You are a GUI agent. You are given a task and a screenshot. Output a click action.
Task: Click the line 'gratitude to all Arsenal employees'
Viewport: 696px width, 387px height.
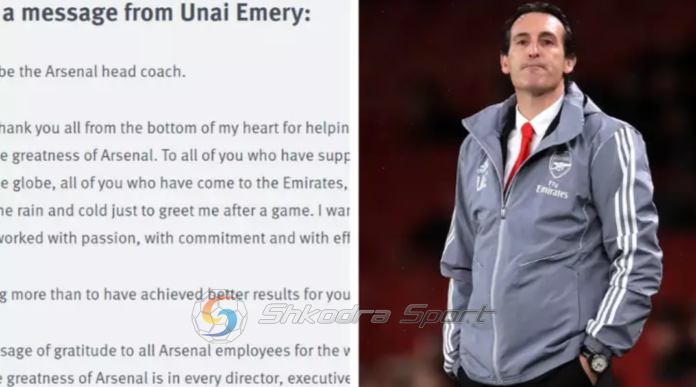[x=174, y=351]
